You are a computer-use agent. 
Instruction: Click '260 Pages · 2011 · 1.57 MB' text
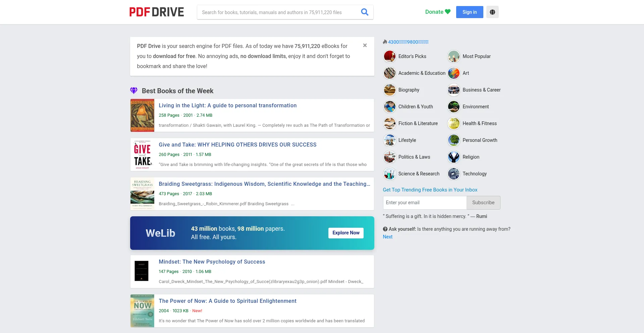[185, 155]
